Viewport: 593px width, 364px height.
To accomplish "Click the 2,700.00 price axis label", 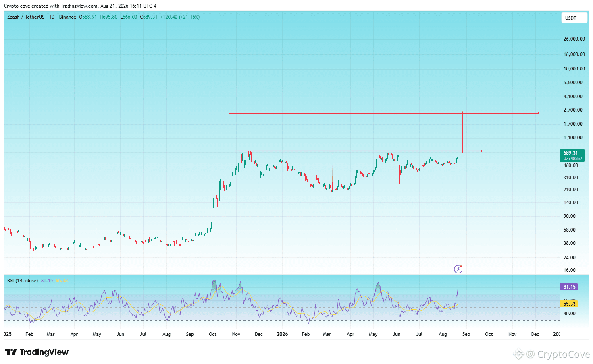I will click(573, 110).
